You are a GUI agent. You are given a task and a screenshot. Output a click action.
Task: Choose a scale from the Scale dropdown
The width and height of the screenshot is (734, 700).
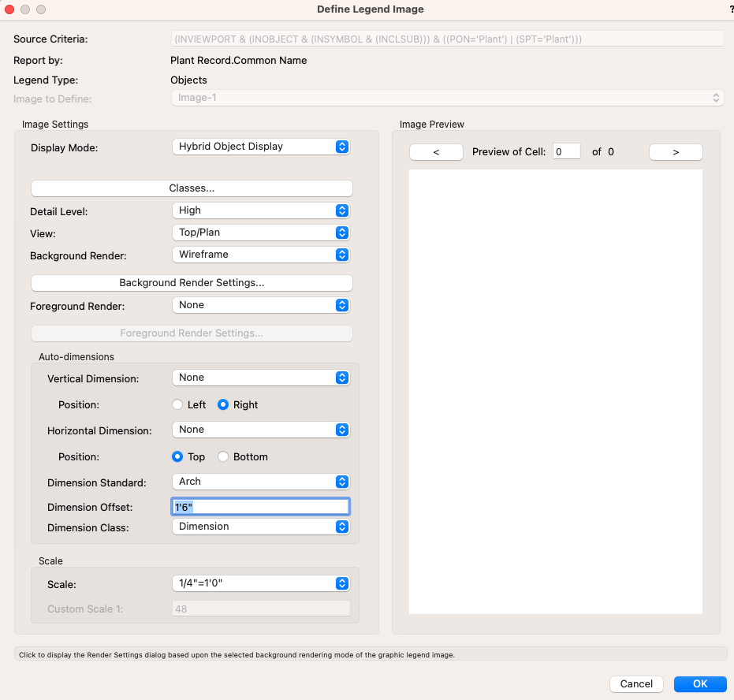260,584
